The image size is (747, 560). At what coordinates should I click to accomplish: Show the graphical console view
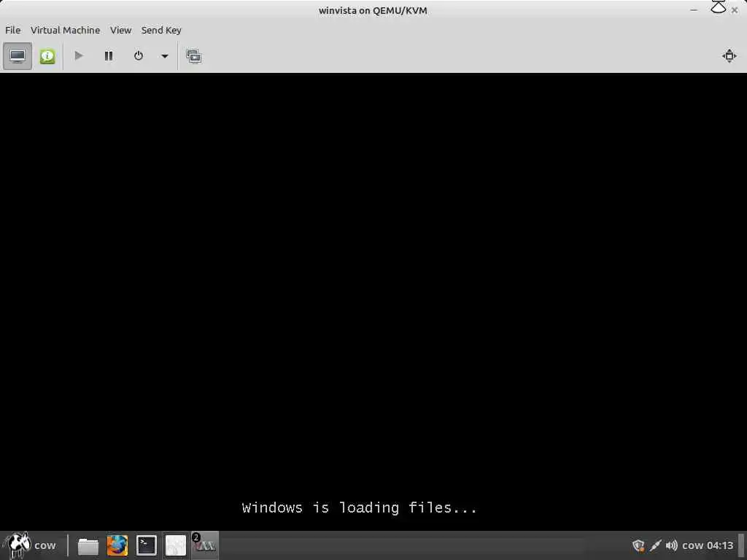(18, 56)
